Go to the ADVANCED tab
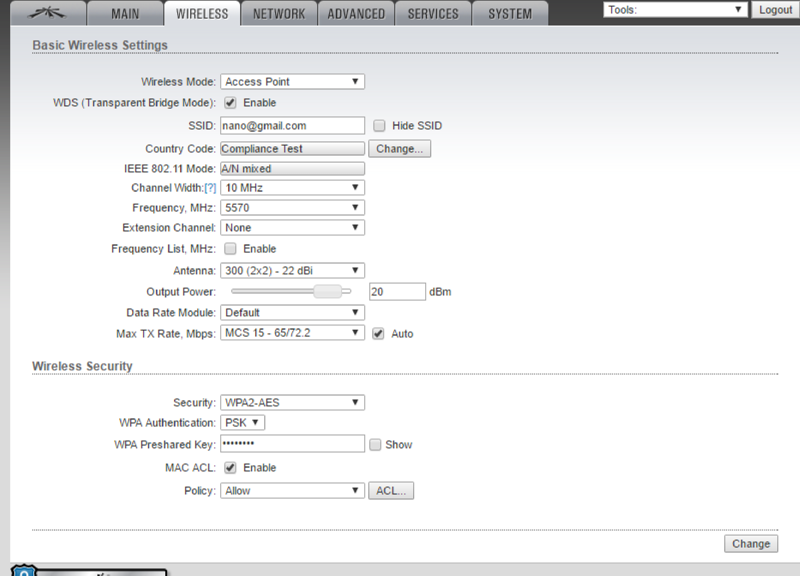 click(356, 13)
